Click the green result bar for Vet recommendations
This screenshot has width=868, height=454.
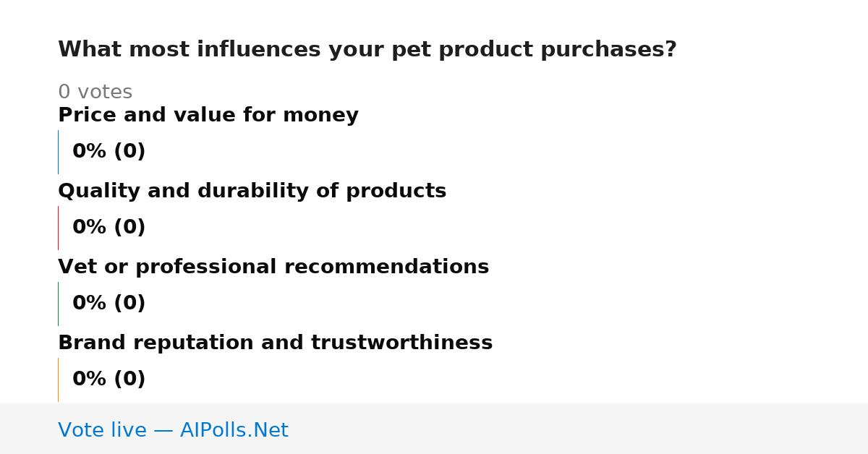click(58, 304)
